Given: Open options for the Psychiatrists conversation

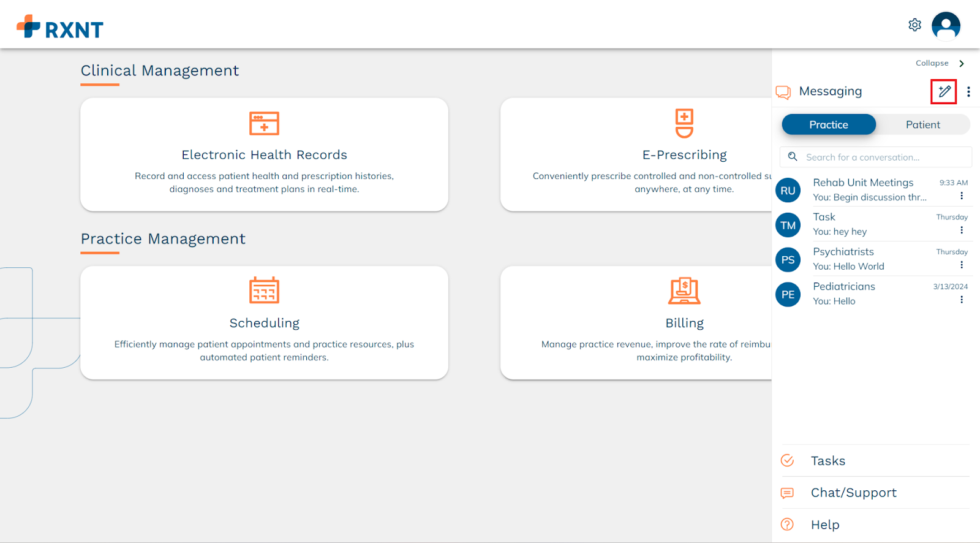Looking at the screenshot, I should [x=962, y=265].
